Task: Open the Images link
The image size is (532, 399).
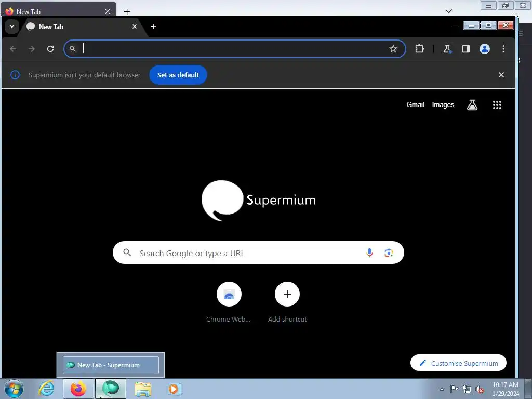Action: (443, 105)
